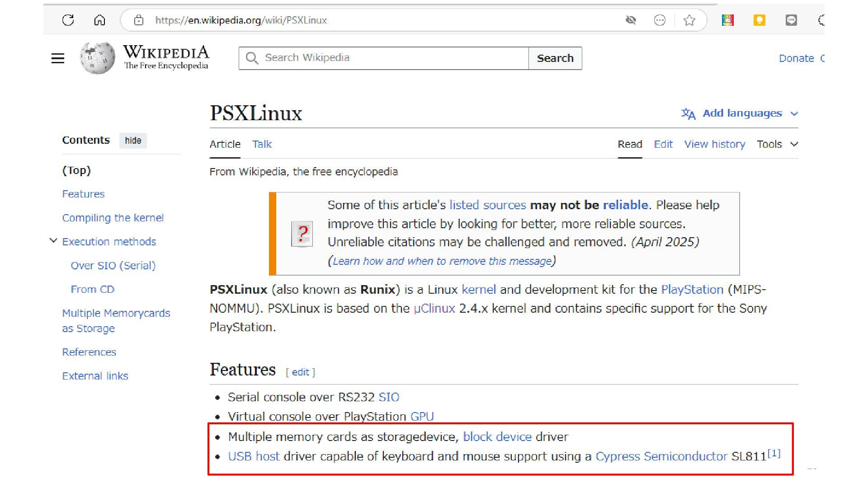Switch to the Talk tab
Screen dimensions: 868x488
point(262,144)
